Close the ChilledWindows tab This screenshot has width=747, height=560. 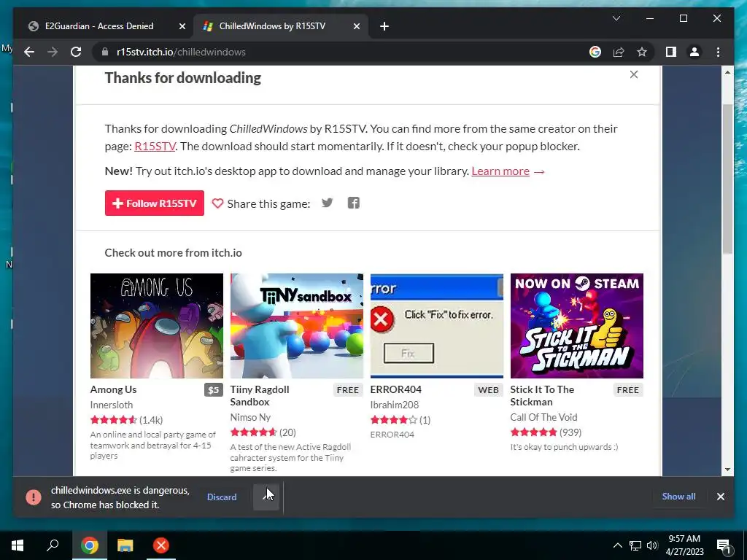tap(356, 26)
